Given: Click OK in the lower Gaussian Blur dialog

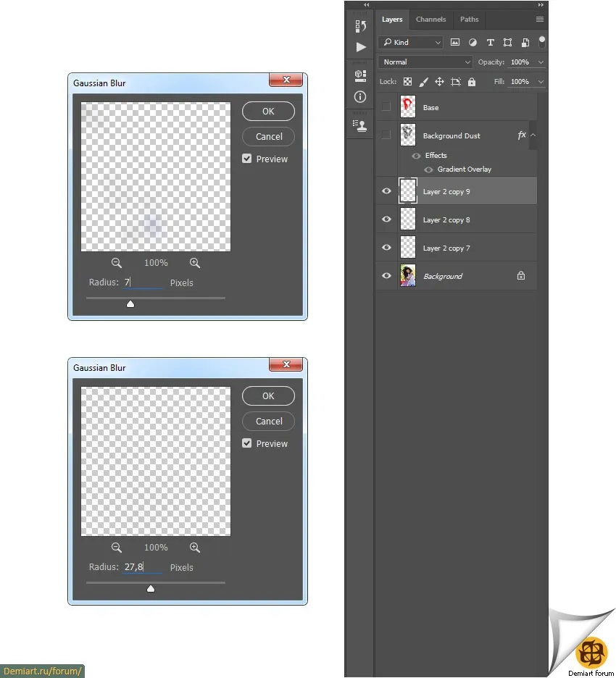Looking at the screenshot, I should [268, 396].
